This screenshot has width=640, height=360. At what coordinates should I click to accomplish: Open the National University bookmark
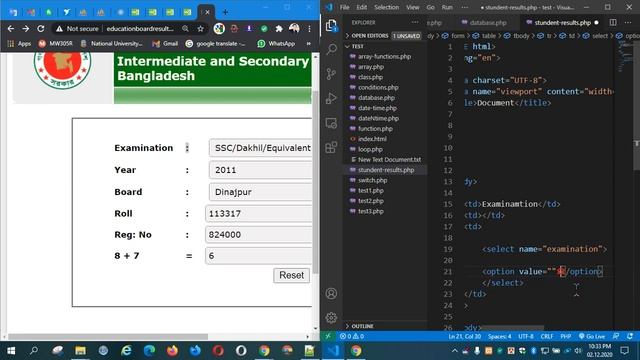point(112,43)
